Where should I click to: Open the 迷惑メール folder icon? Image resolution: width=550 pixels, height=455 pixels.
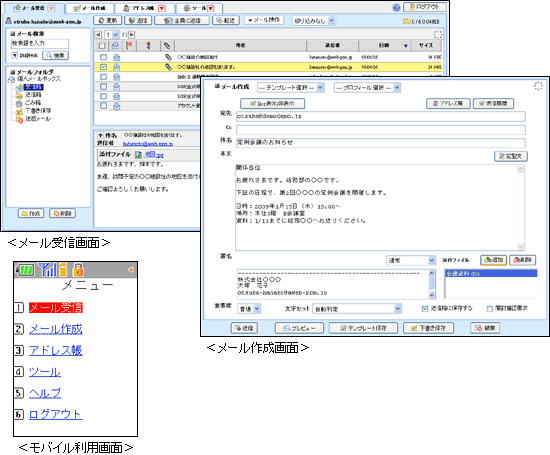pos(19,119)
